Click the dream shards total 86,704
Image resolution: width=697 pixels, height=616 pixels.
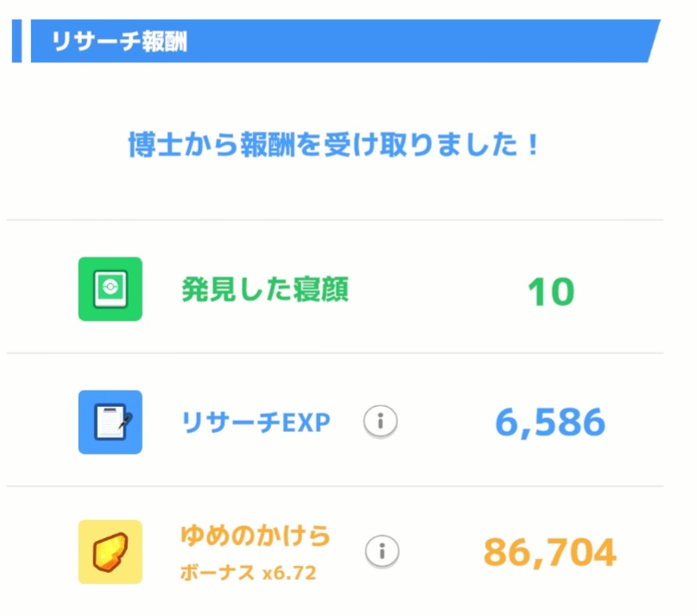coord(550,552)
